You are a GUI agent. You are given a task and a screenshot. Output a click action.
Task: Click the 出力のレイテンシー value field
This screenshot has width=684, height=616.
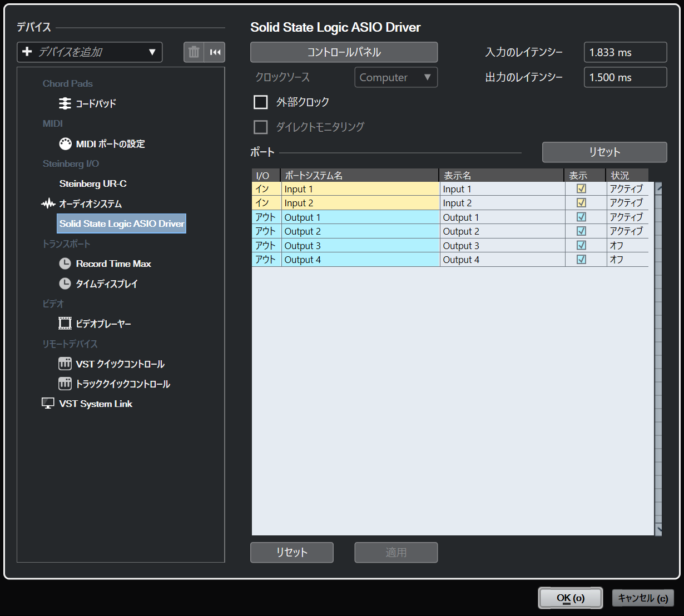click(626, 77)
